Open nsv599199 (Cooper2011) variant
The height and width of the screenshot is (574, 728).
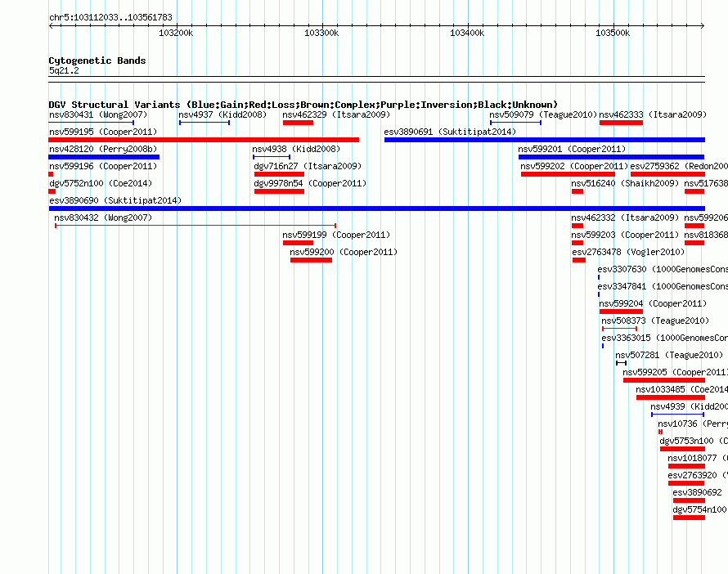298,243
